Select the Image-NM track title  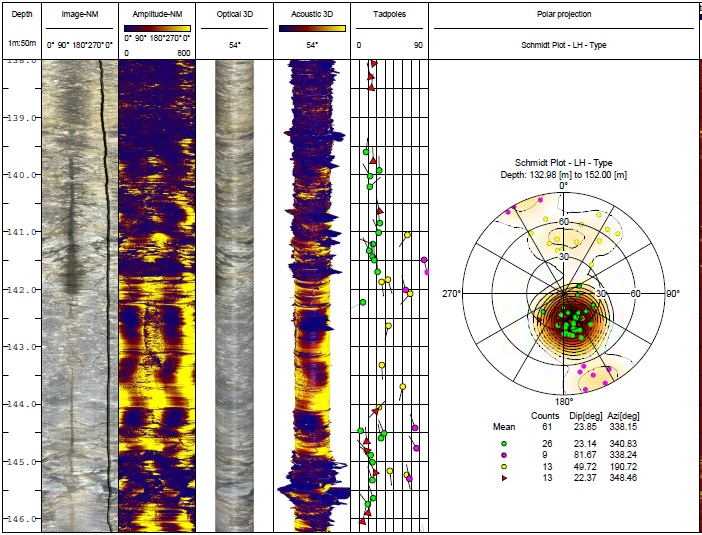click(x=80, y=14)
